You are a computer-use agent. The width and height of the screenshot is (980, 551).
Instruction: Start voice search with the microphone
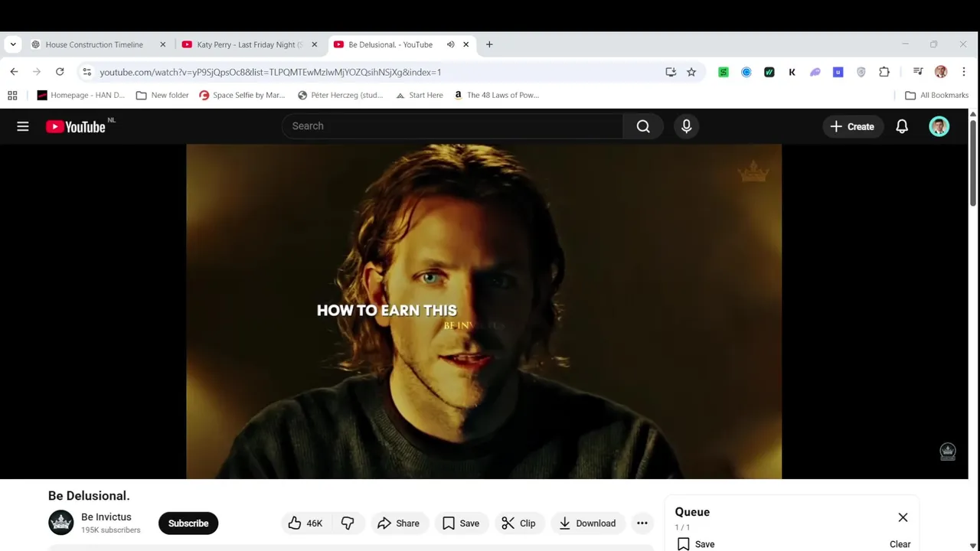[x=687, y=126]
